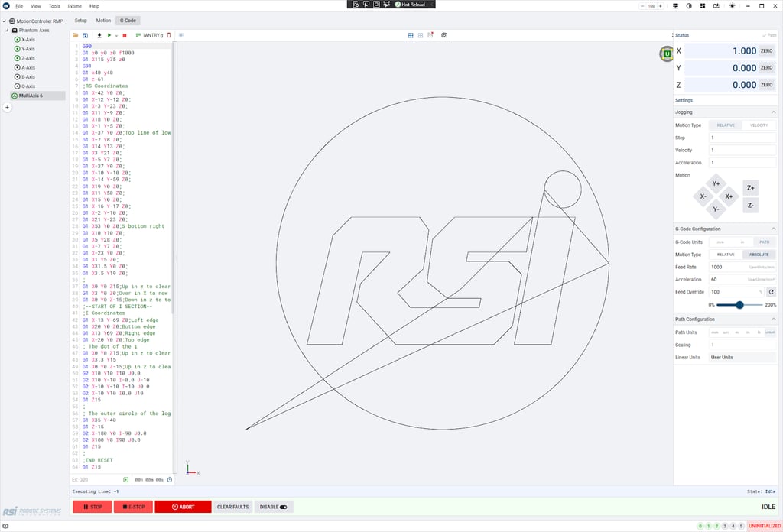Set G-Code Motion Type to ABSOLUTE
783x532 pixels.
click(759, 255)
